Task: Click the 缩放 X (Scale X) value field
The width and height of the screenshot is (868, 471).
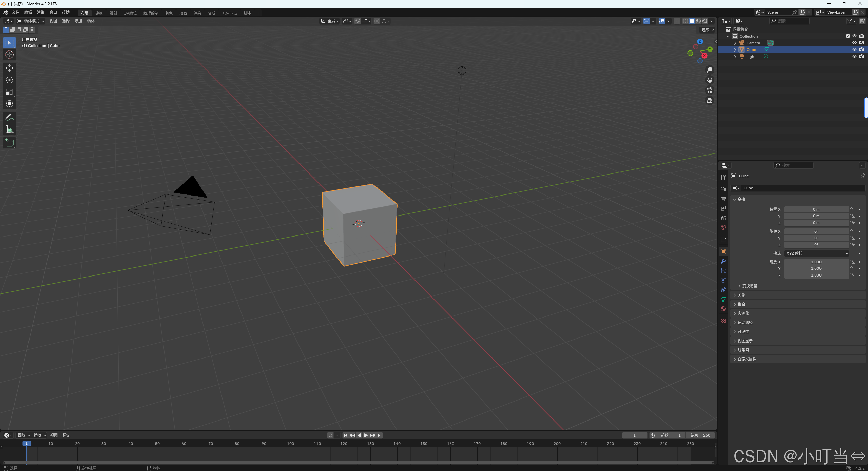Action: point(816,262)
